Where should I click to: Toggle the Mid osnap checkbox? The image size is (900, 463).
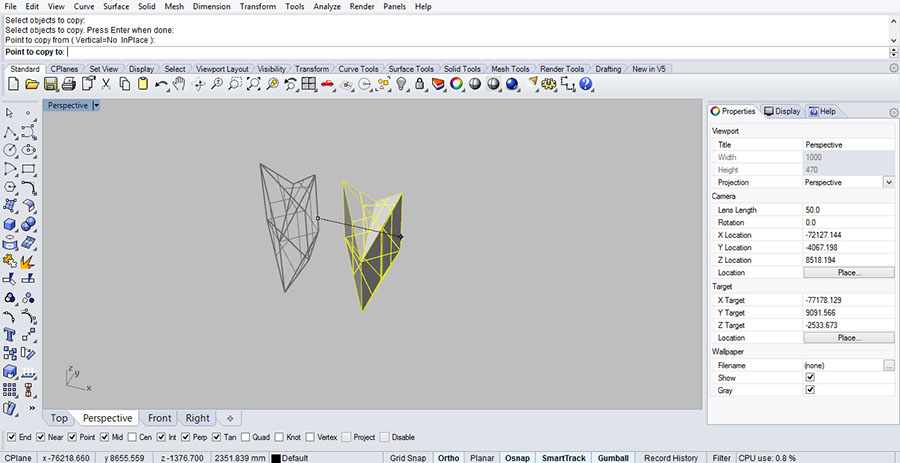tap(105, 437)
